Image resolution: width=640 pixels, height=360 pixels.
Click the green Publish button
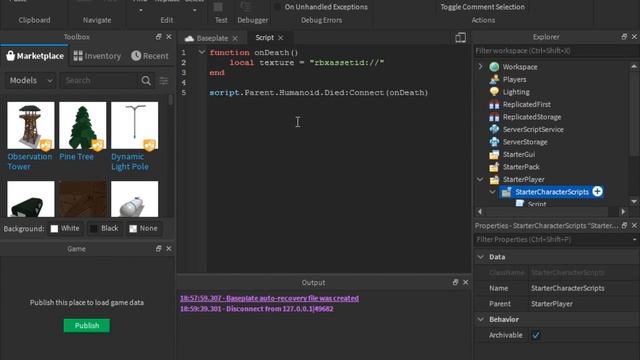click(87, 325)
